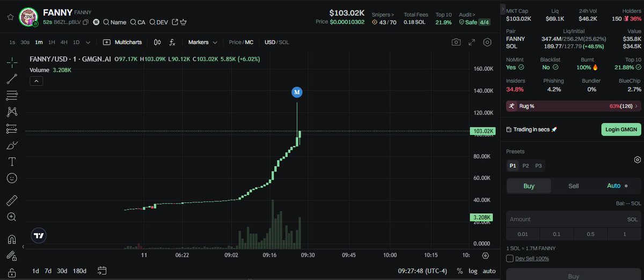Screen dimensions: 644x280
Task: Switch chart to Price display
Action: point(235,42)
